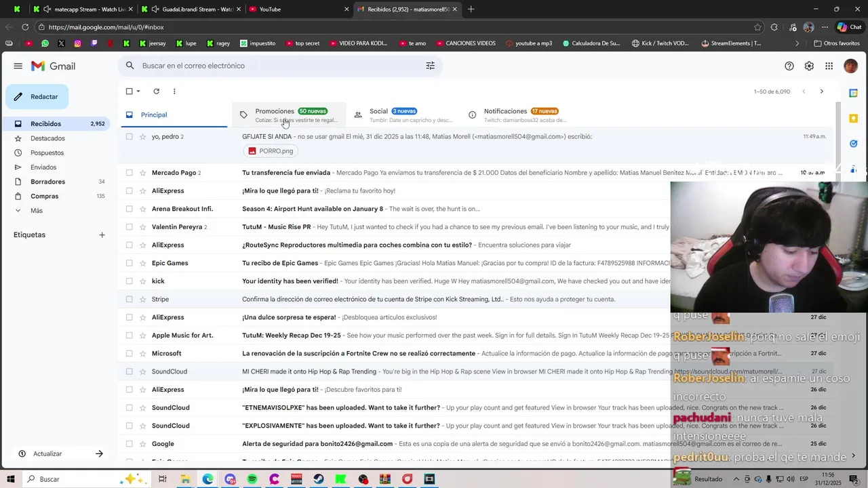
Task: Expand the Actualizar arrow at sidebar bottom
Action: 99,453
